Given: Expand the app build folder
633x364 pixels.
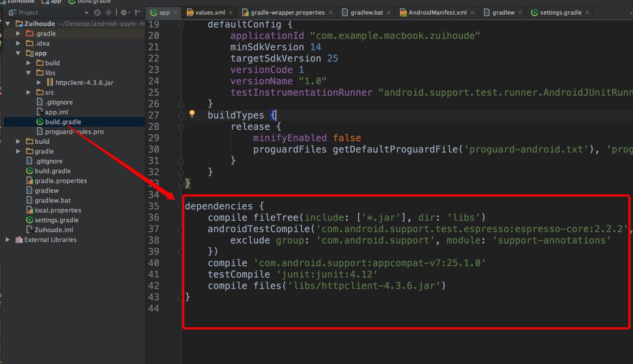Looking at the screenshot, I should [28, 63].
